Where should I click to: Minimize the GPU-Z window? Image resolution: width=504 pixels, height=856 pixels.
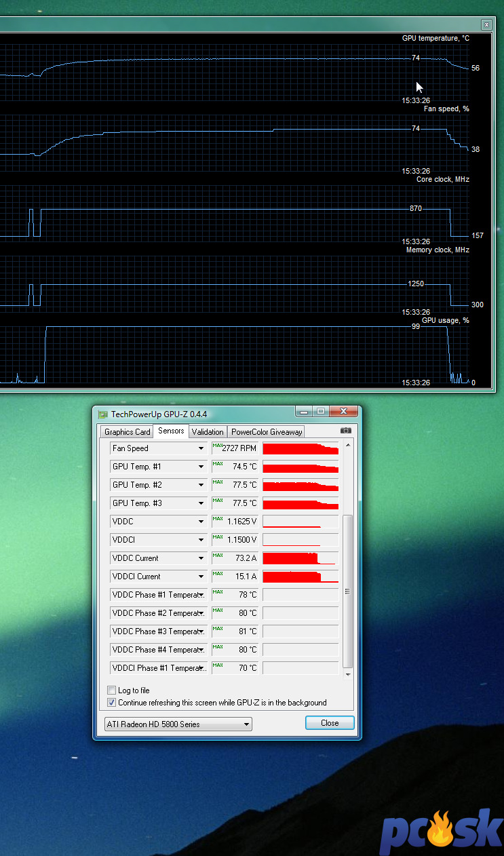pyautogui.click(x=303, y=411)
